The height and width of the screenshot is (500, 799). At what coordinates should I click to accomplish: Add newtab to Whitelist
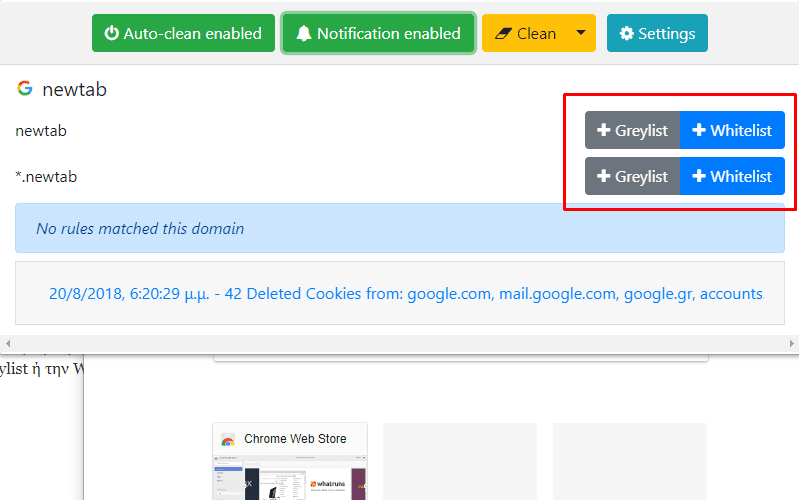pyautogui.click(x=732, y=130)
